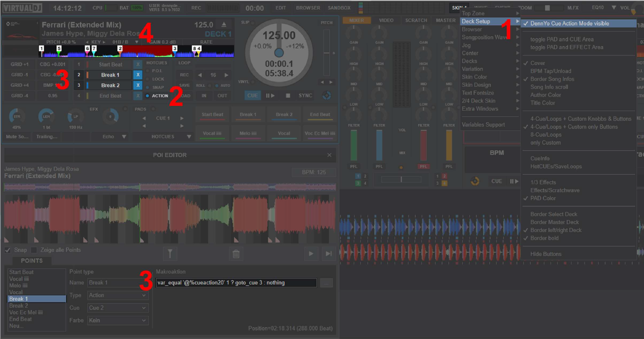Expand the Extra Windows submenu

coord(490,109)
